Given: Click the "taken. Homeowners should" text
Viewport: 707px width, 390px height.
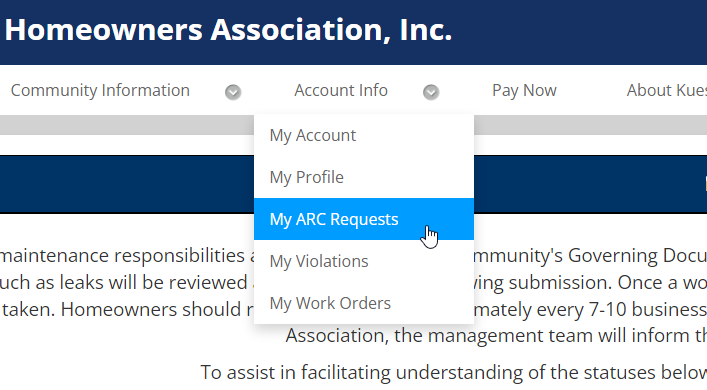Looking at the screenshot, I should pyautogui.click(x=121, y=309).
